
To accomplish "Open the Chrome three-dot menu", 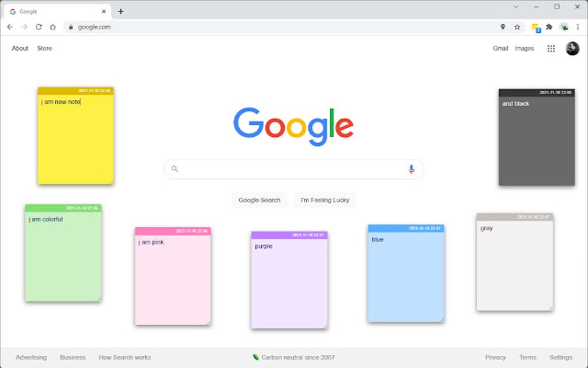I will coord(578,27).
